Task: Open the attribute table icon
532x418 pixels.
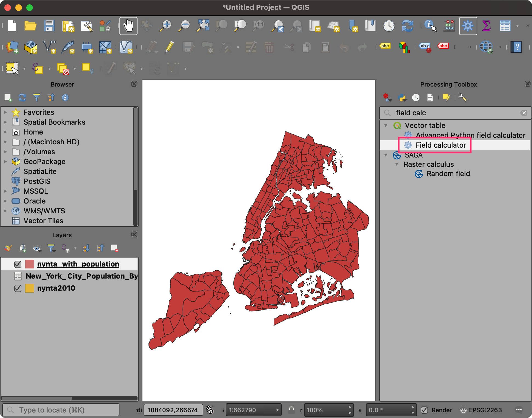Action: pyautogui.click(x=505, y=26)
